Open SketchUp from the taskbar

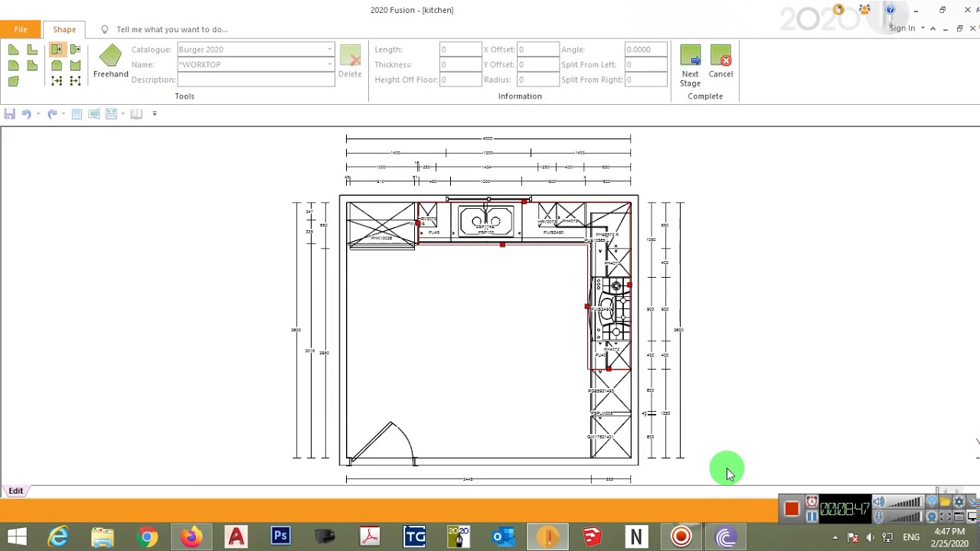point(592,536)
